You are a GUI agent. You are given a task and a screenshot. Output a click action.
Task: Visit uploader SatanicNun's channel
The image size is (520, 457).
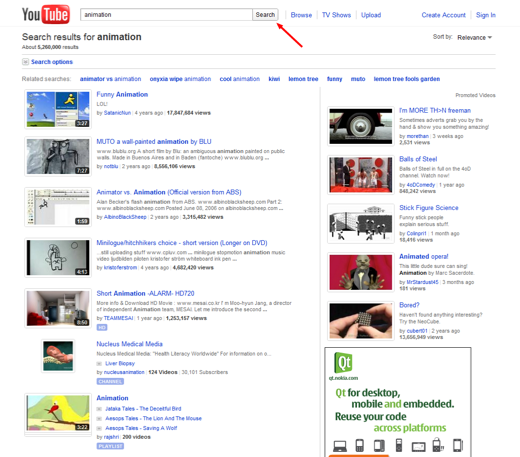click(117, 113)
